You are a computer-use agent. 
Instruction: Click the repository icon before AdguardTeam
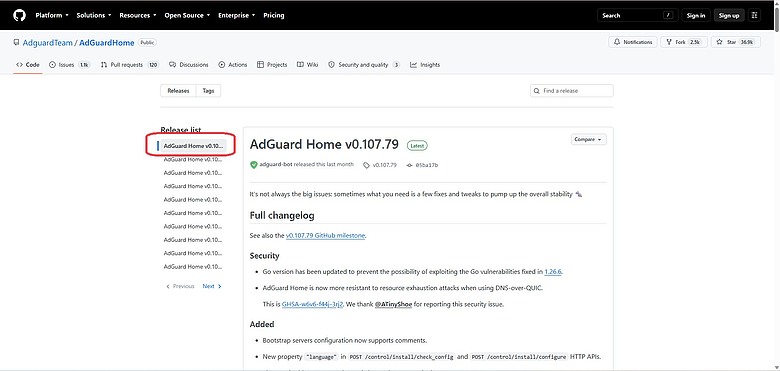click(16, 43)
